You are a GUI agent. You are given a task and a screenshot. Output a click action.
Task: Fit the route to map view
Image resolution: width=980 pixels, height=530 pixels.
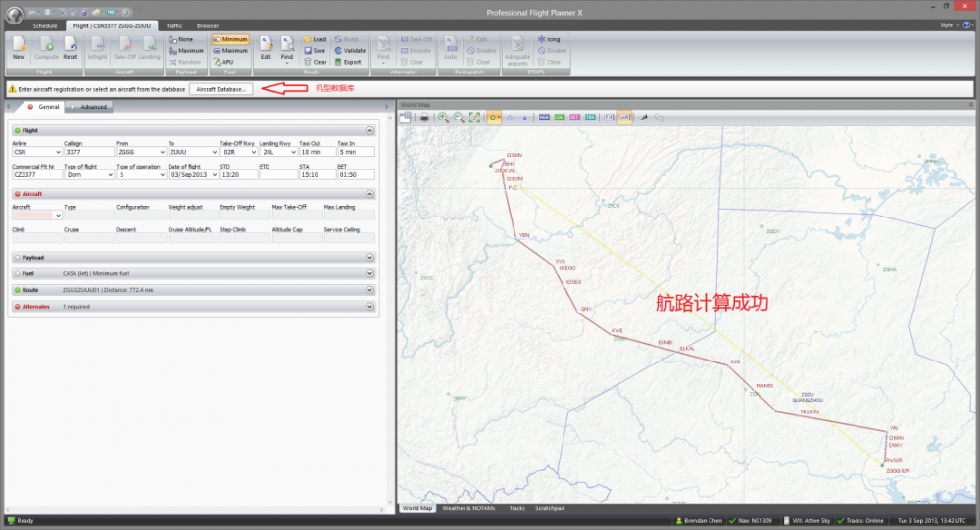pos(474,117)
